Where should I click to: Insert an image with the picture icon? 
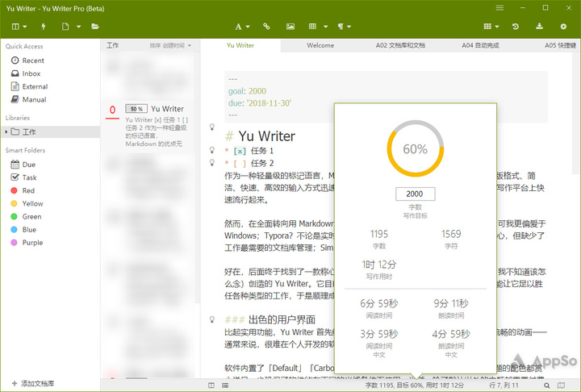[x=290, y=27]
